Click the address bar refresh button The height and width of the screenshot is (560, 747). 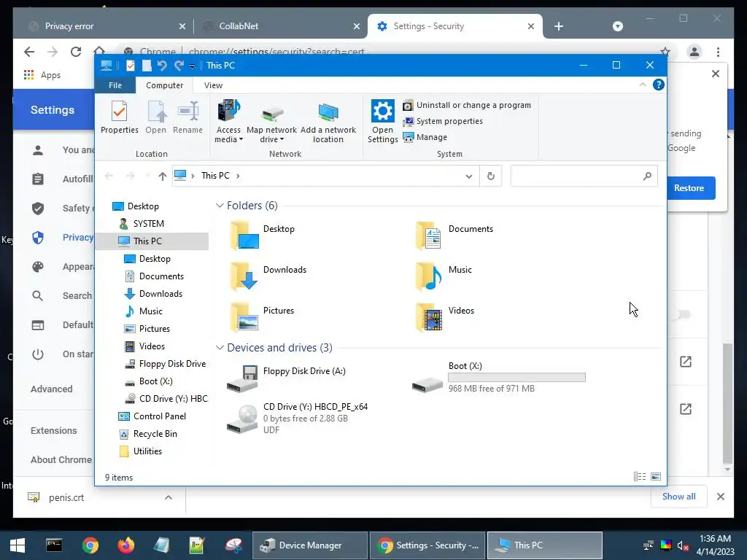point(491,176)
